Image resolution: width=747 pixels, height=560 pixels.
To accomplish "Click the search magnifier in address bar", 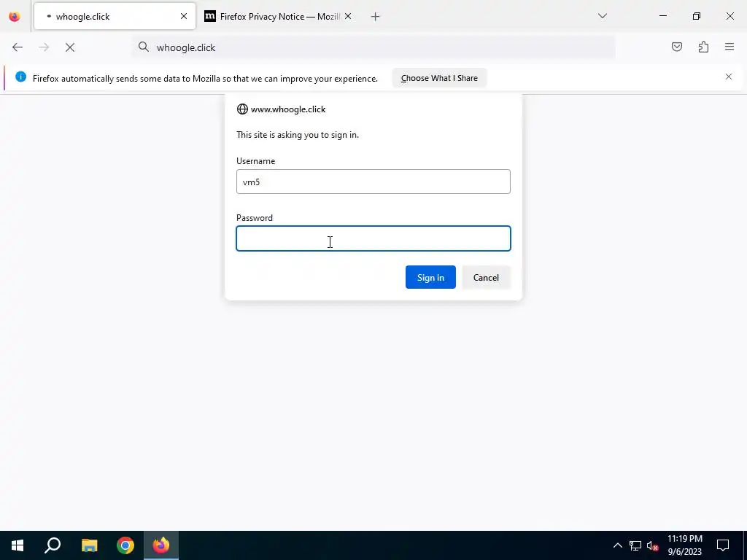I will click(144, 47).
